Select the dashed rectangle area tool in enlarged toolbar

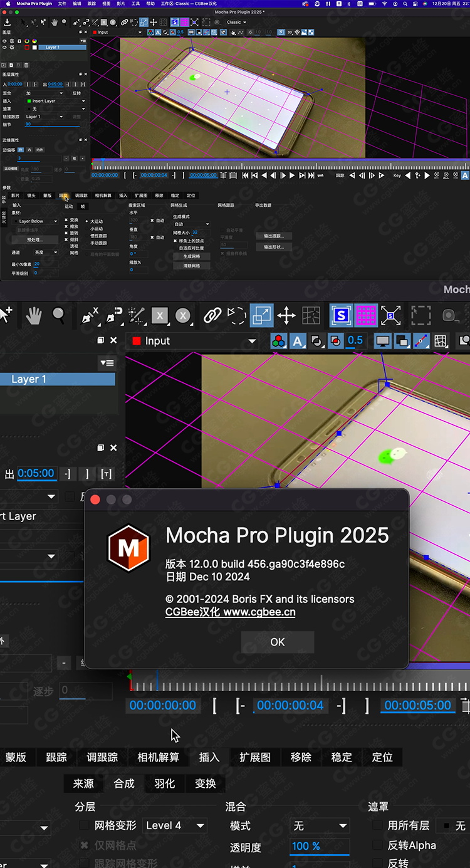tap(421, 316)
